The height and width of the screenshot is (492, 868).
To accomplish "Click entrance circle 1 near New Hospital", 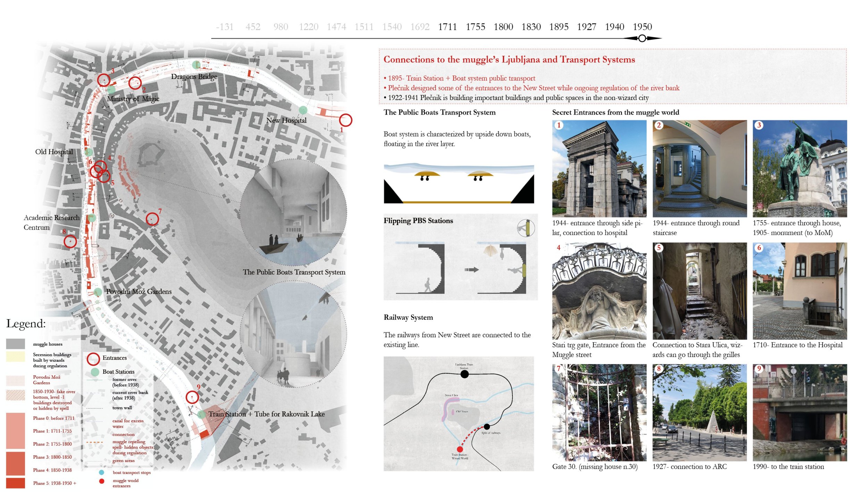I will point(345,120).
